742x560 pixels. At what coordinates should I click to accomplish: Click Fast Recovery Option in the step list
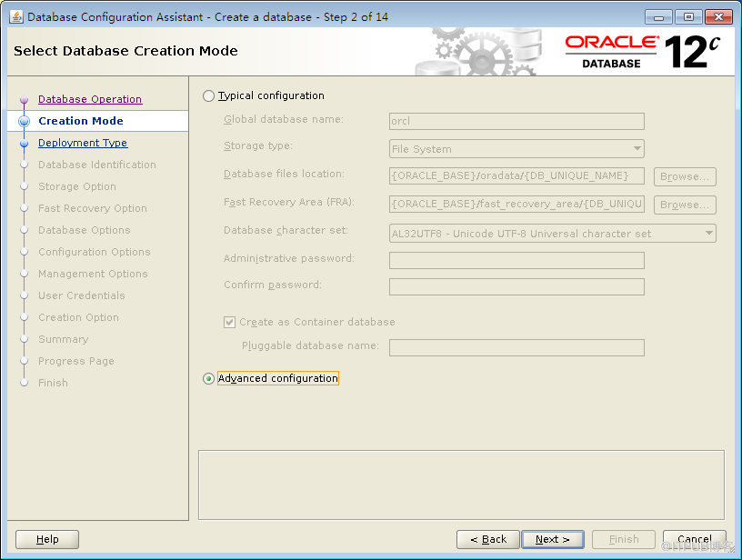pyautogui.click(x=93, y=208)
